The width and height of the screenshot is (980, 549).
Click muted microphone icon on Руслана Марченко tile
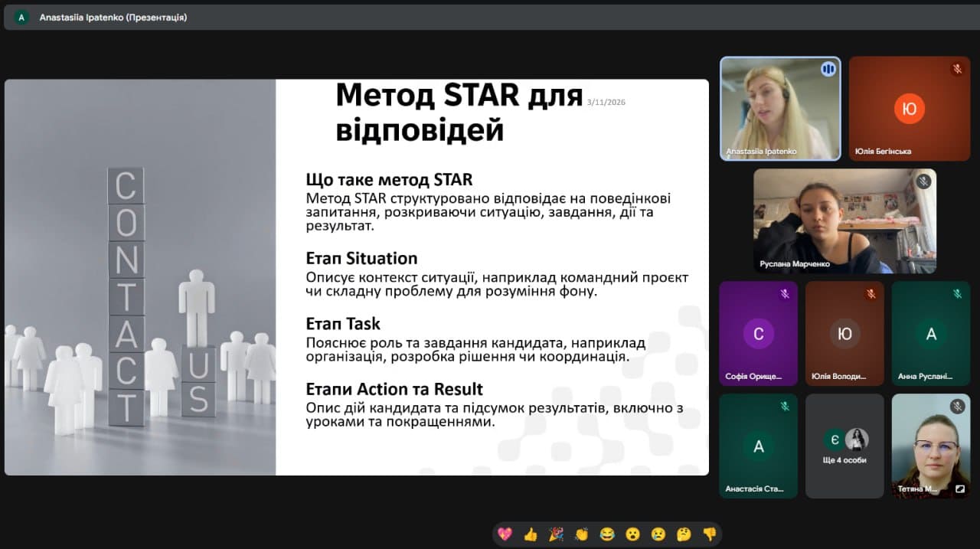point(923,181)
